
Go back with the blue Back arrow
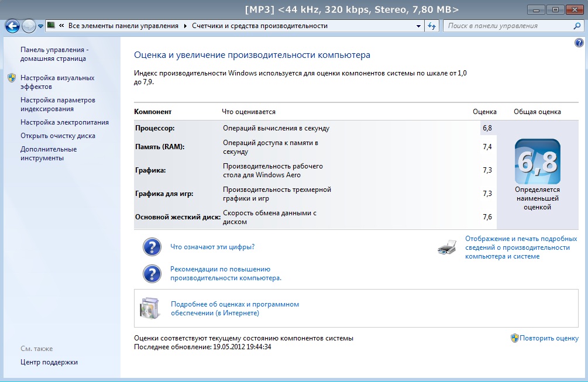12,26
